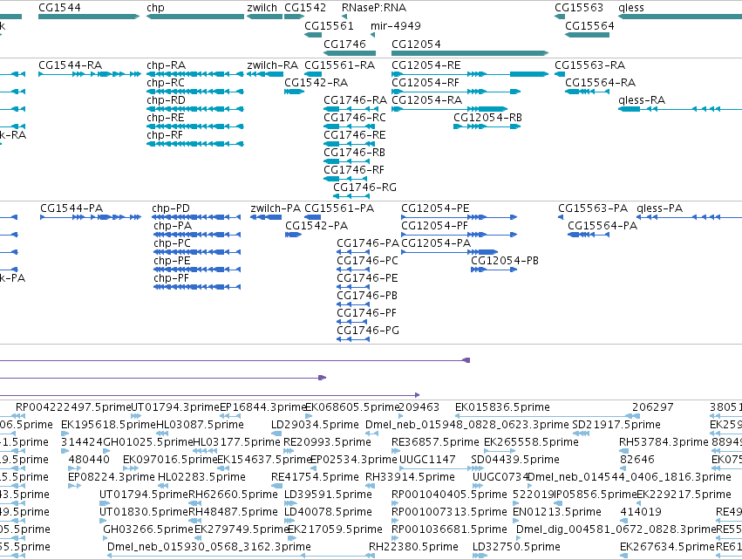Select the CG12054-RF transcript
The image size is (742, 560).
pyautogui.click(x=456, y=92)
